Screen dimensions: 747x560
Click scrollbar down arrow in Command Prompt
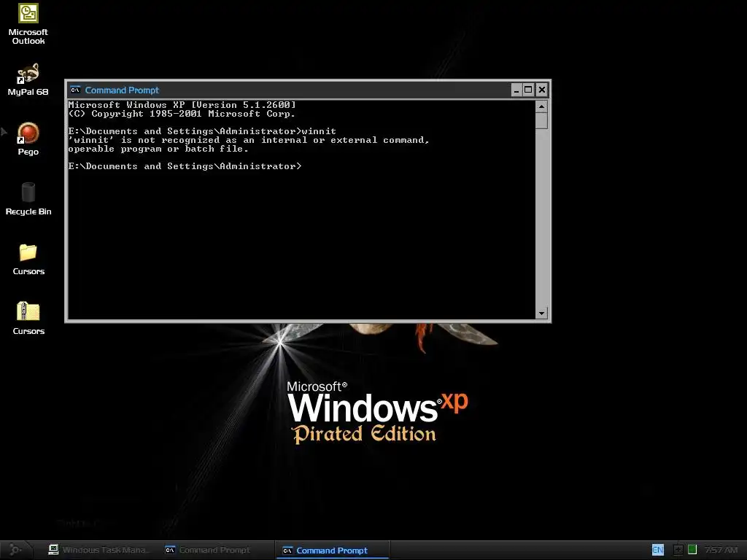[541, 313]
